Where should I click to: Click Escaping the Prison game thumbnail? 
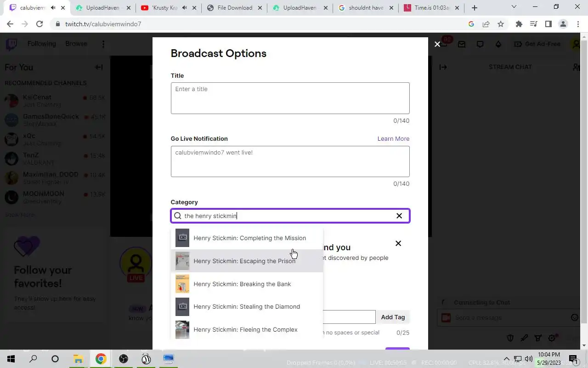click(x=182, y=261)
